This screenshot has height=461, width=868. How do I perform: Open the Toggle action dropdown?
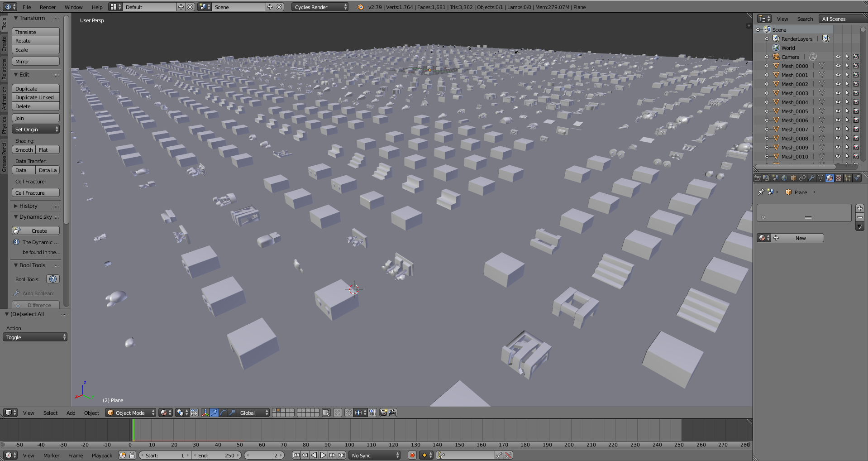point(35,337)
